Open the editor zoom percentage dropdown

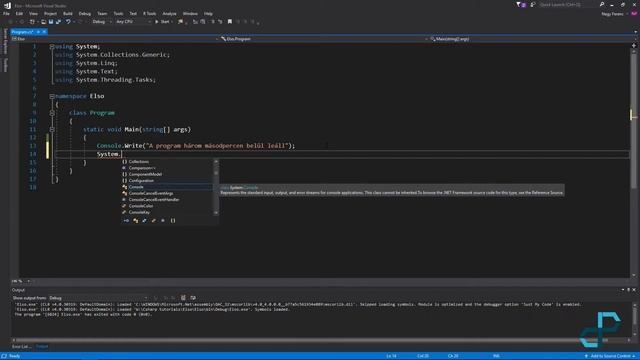(21, 281)
